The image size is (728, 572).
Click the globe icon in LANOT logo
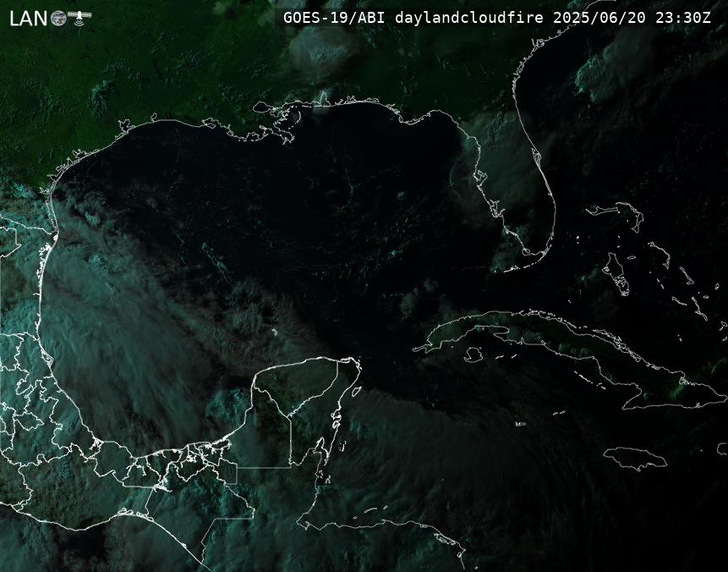[x=58, y=18]
